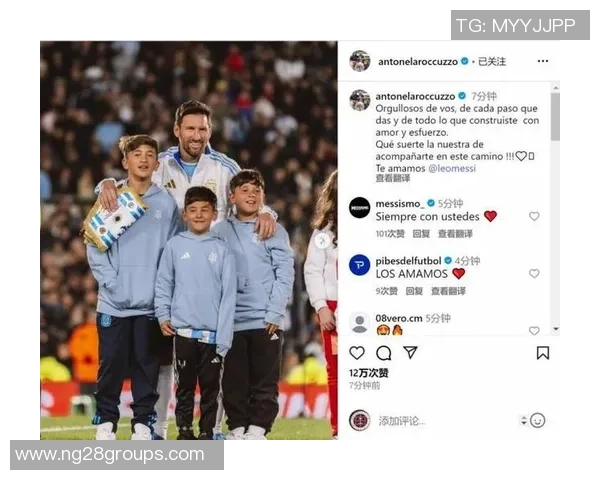Like the pibesdelfutbol comment heart
Image resolution: width=600 pixels, height=480 pixels.
click(534, 273)
